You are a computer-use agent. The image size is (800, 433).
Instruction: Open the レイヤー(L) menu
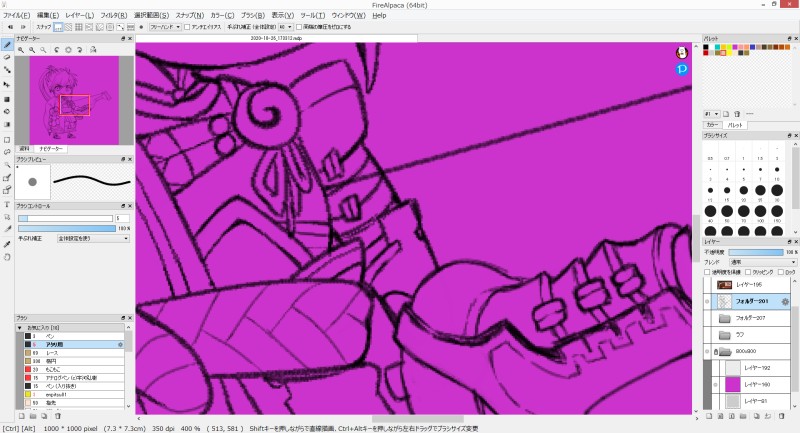pos(80,15)
